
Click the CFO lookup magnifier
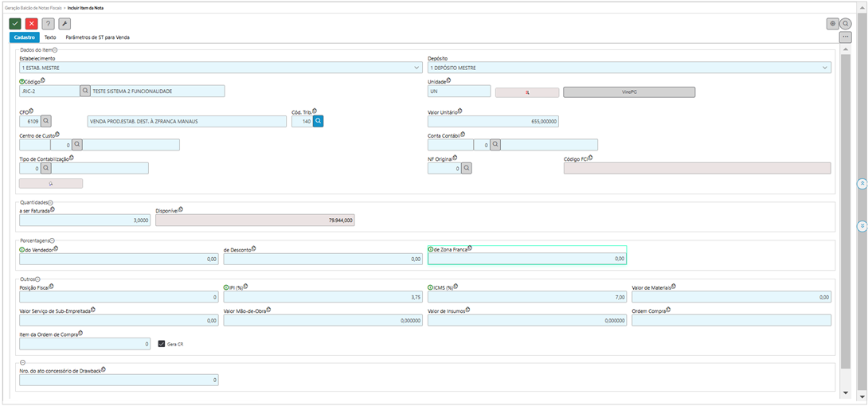pyautogui.click(x=46, y=122)
